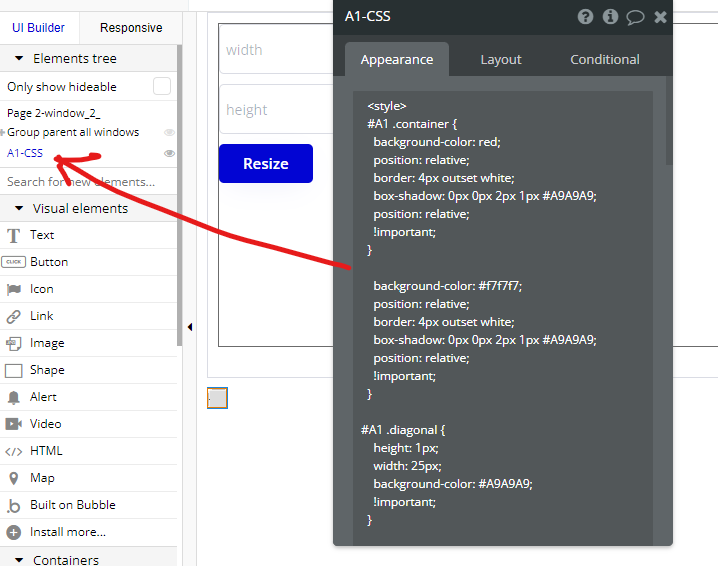This screenshot has height=566, width=718.
Task: Expand Group parent all windows tree node
Action: tap(3, 132)
